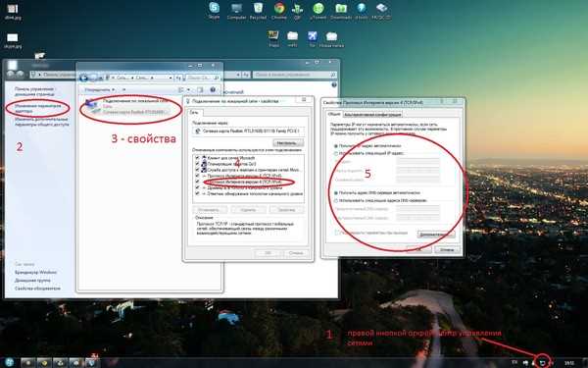The height and width of the screenshot is (368, 588).
Task: Click the Установить button
Action: (210, 210)
